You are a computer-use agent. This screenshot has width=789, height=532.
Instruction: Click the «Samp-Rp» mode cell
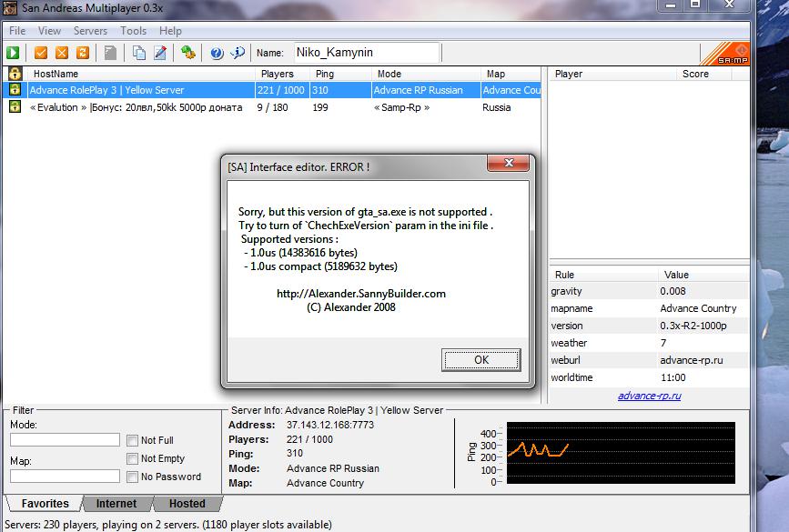coord(402,107)
